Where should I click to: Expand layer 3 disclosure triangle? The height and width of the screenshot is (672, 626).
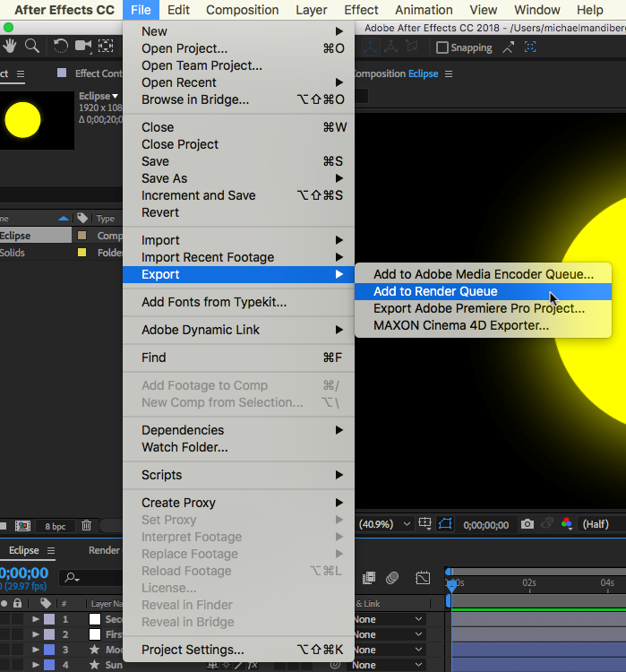click(x=36, y=650)
